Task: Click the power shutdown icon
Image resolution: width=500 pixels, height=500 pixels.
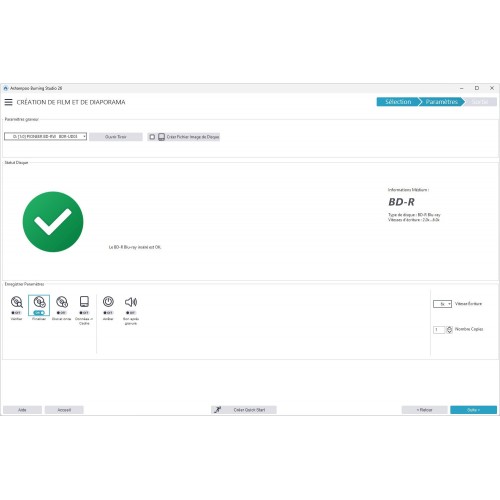Action: pyautogui.click(x=108, y=302)
